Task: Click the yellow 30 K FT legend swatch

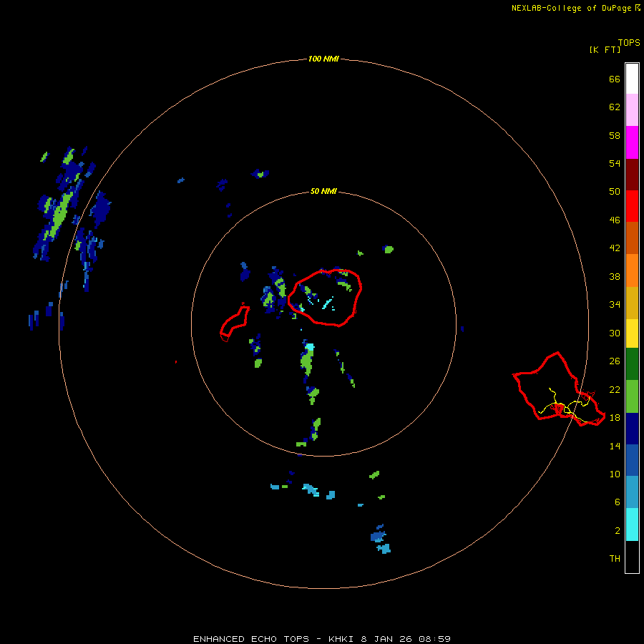Action: tap(632, 333)
